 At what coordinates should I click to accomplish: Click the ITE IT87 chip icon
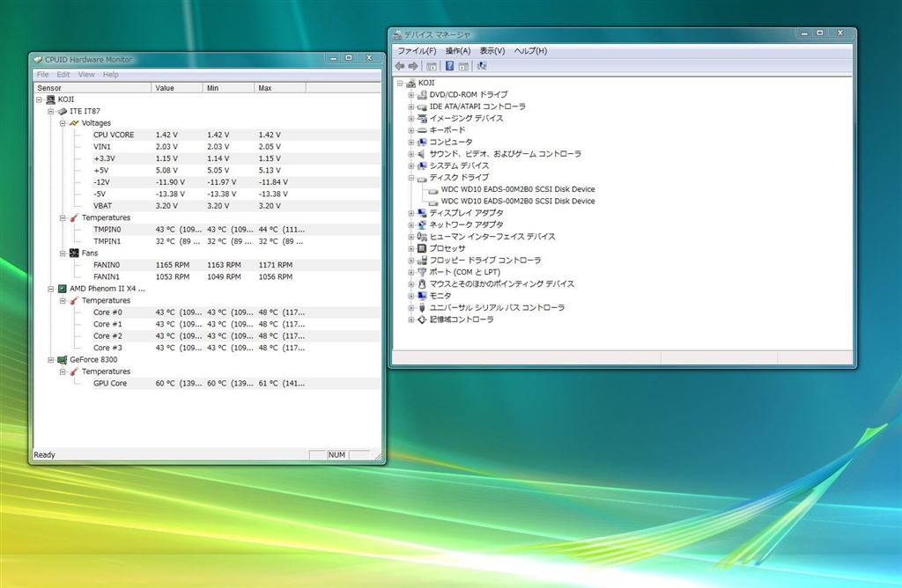coord(62,112)
